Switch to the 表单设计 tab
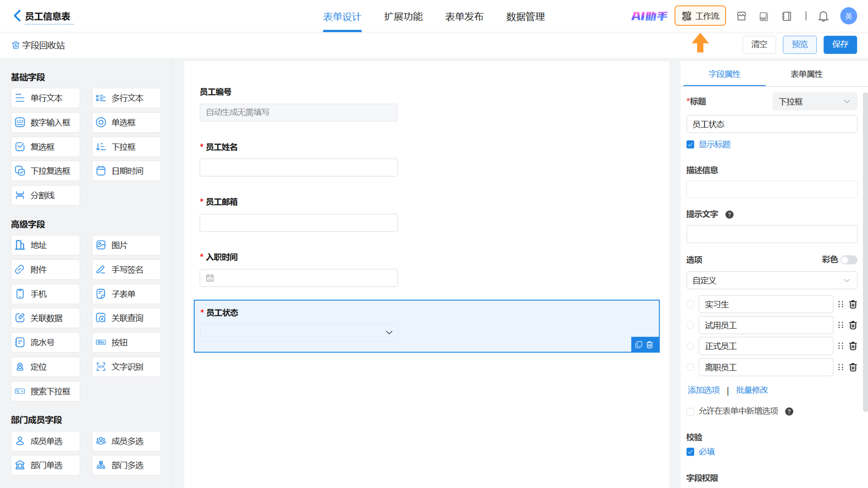This screenshot has height=488, width=868. [342, 17]
